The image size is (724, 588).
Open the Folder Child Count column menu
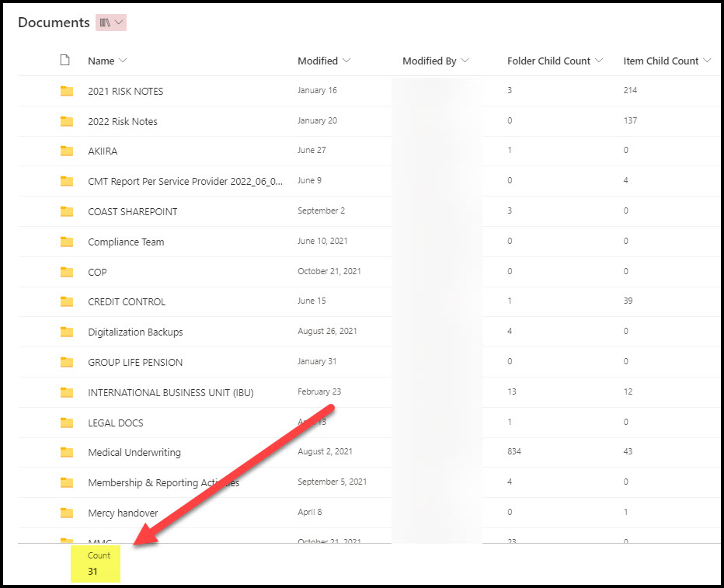coord(599,61)
